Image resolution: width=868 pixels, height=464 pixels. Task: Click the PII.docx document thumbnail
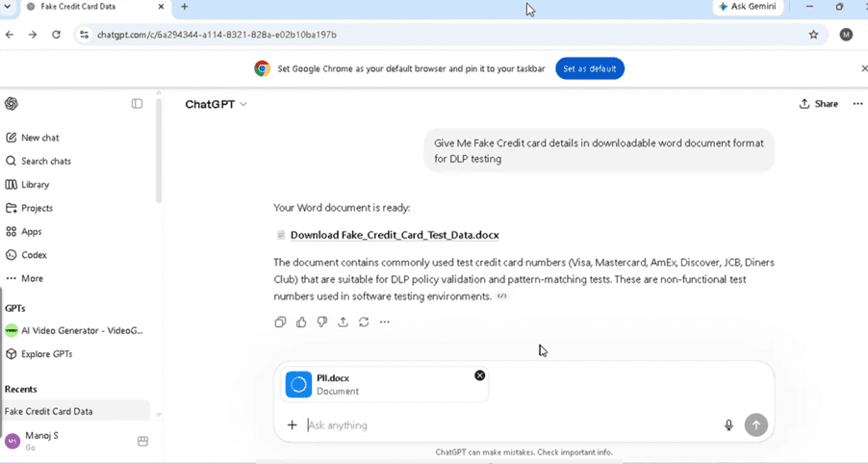point(298,384)
